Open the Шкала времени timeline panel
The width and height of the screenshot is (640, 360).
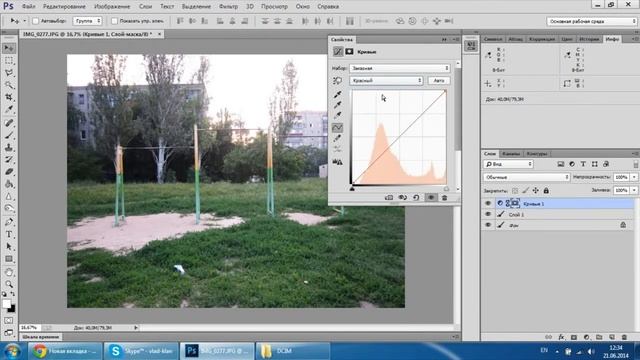[40, 337]
